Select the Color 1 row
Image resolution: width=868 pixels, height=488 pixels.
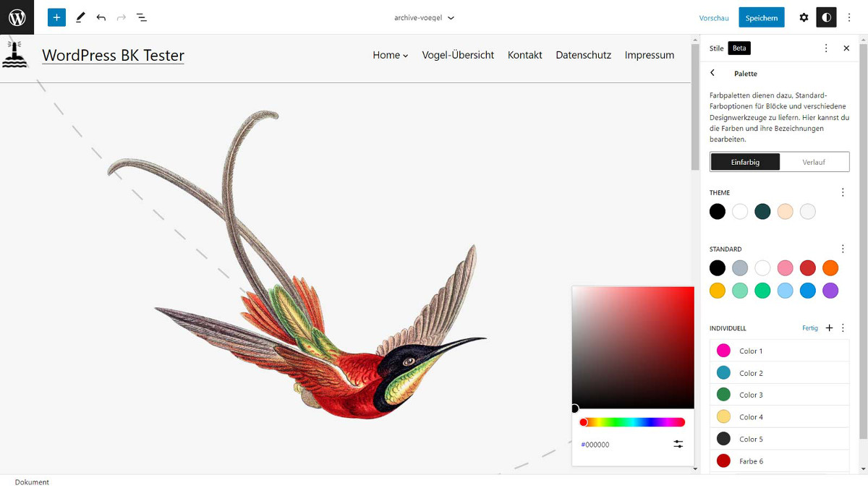[780, 351]
